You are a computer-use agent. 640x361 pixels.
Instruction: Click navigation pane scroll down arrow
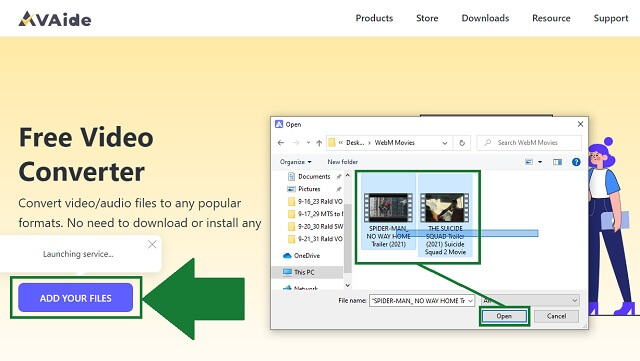(348, 285)
